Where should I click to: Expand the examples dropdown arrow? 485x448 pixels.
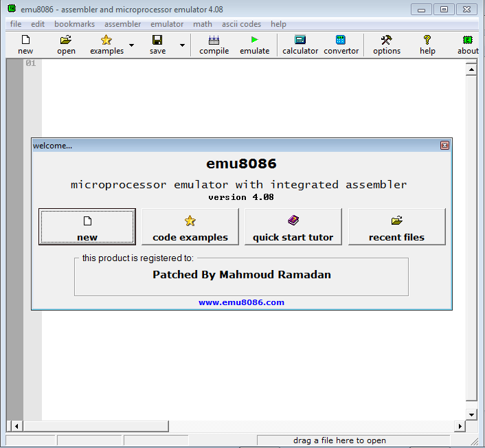click(x=131, y=45)
